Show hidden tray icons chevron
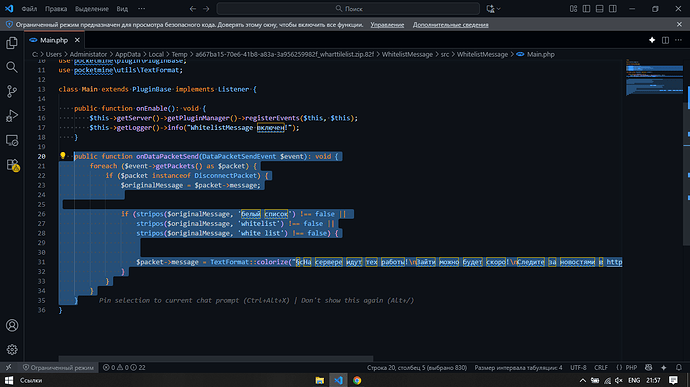 pyautogui.click(x=583, y=380)
